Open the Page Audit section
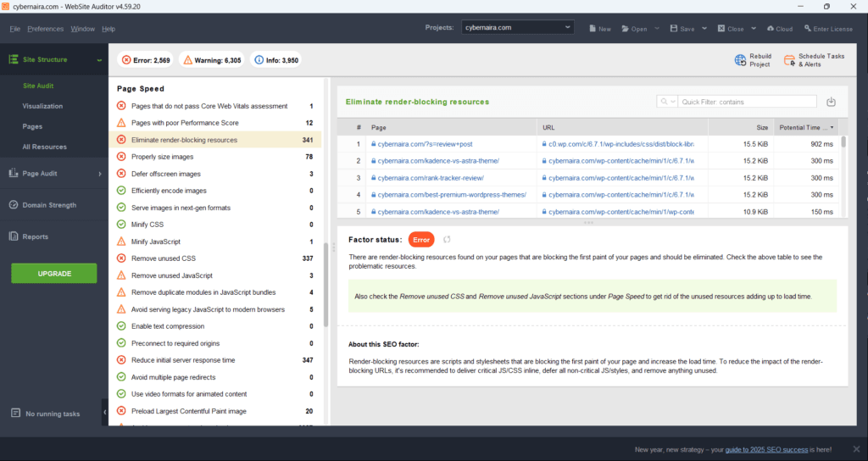This screenshot has height=461, width=868. pos(54,173)
